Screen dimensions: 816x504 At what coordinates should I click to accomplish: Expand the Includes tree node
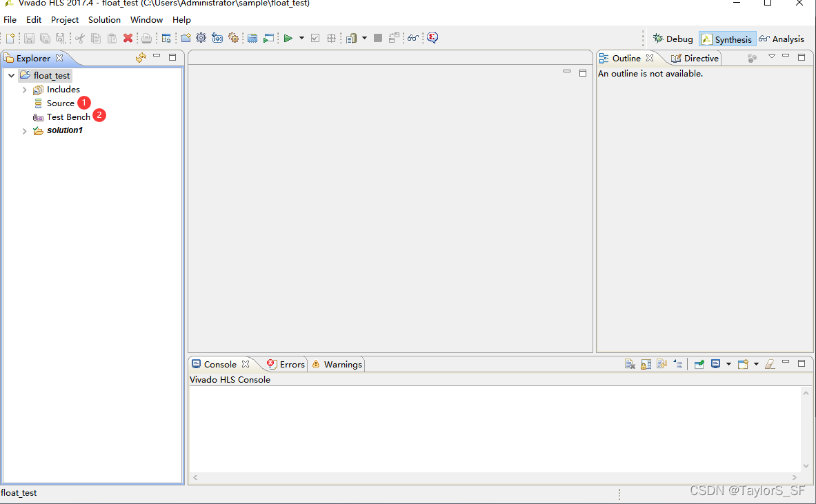point(24,90)
